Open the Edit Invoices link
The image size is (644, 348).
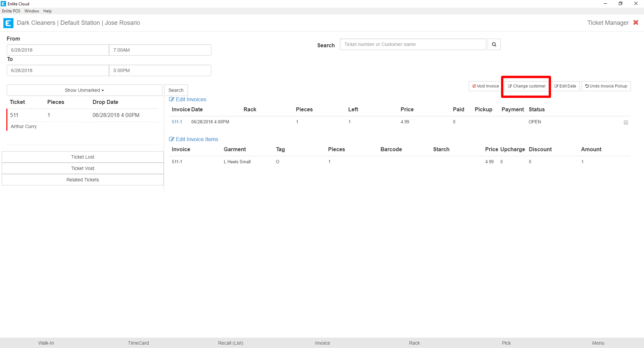pos(188,99)
